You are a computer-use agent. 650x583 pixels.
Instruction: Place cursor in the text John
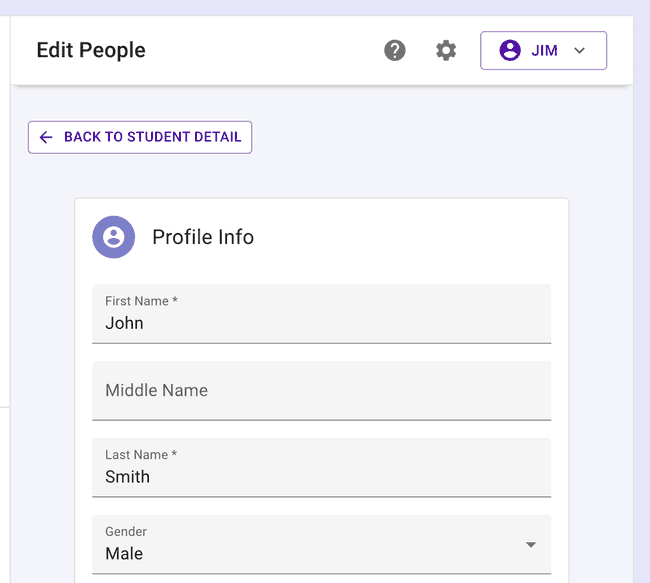pos(124,323)
